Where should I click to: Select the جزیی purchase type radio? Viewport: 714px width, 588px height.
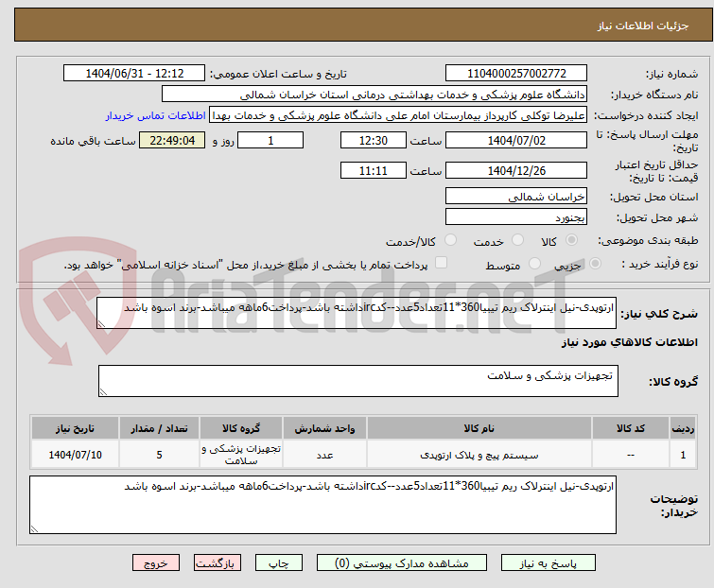(x=595, y=264)
